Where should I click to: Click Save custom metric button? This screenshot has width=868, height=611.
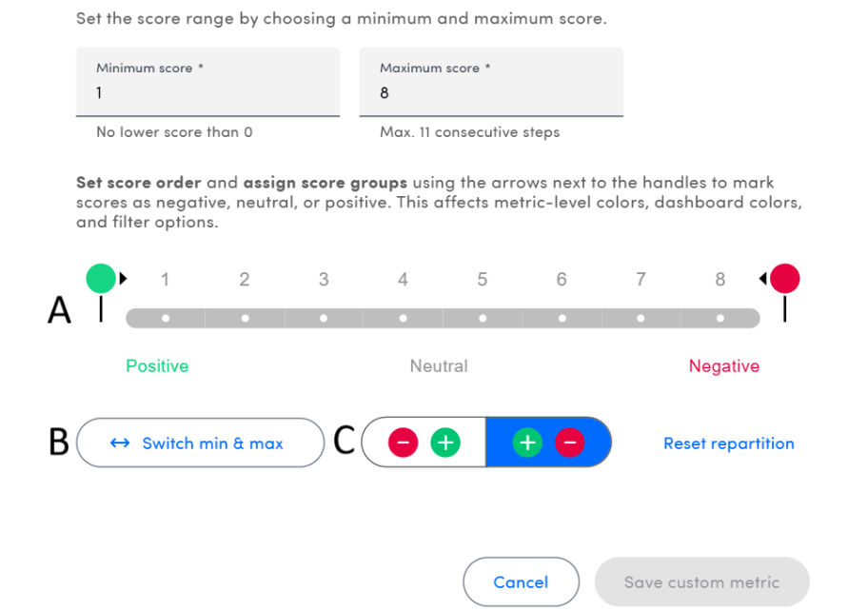pyautogui.click(x=701, y=581)
